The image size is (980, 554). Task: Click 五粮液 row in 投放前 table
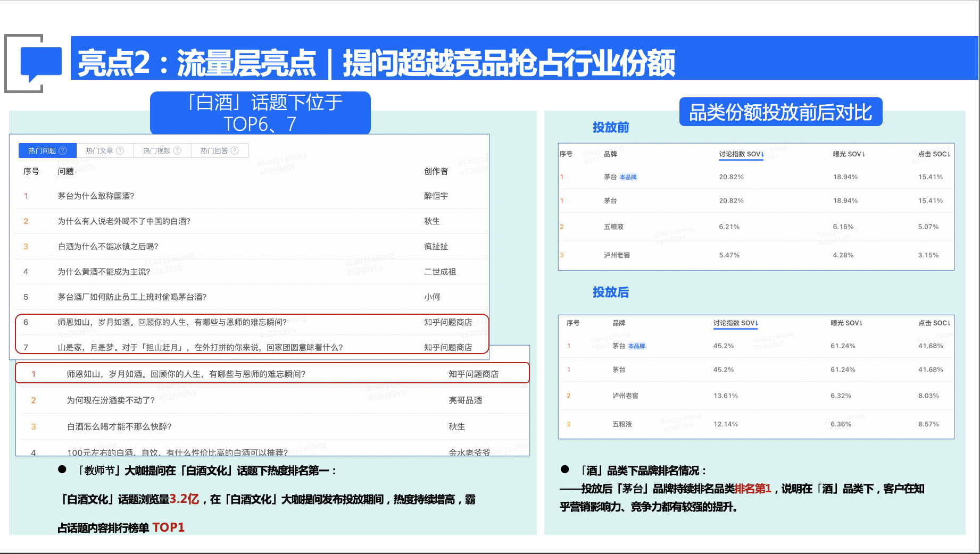613,227
